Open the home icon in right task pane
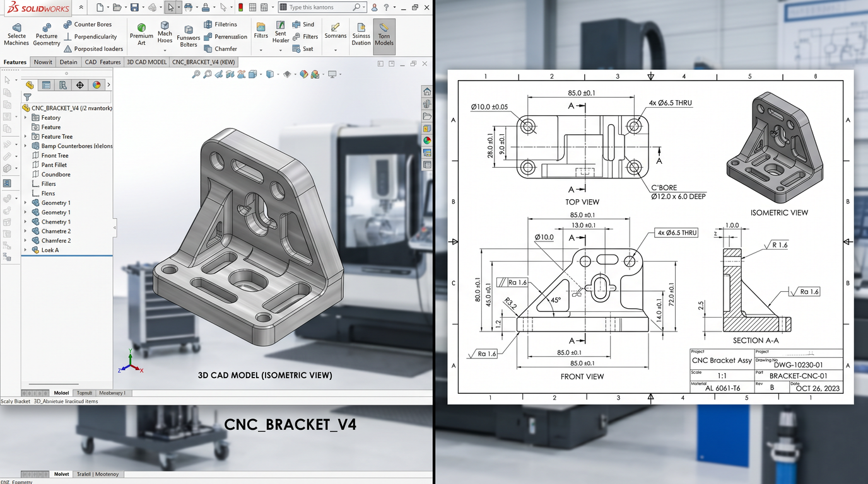The height and width of the screenshot is (484, 868). [x=427, y=92]
